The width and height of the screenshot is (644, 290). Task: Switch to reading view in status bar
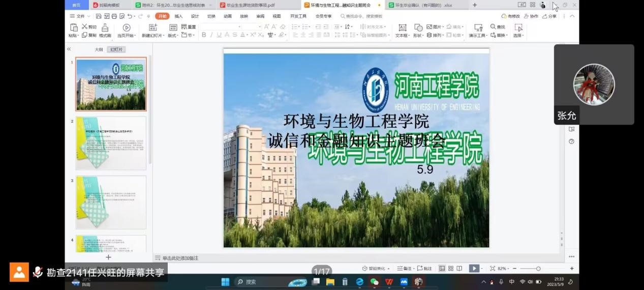click(x=459, y=268)
